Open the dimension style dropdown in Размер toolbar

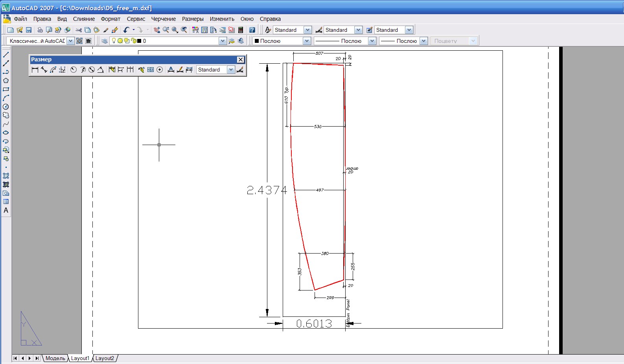tap(231, 70)
